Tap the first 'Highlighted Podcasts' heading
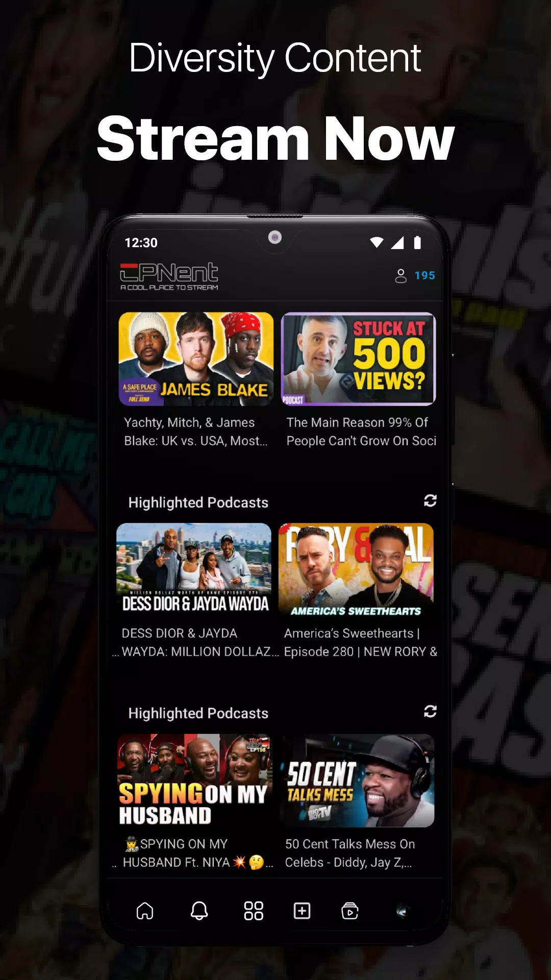The image size is (551, 980). tap(198, 503)
